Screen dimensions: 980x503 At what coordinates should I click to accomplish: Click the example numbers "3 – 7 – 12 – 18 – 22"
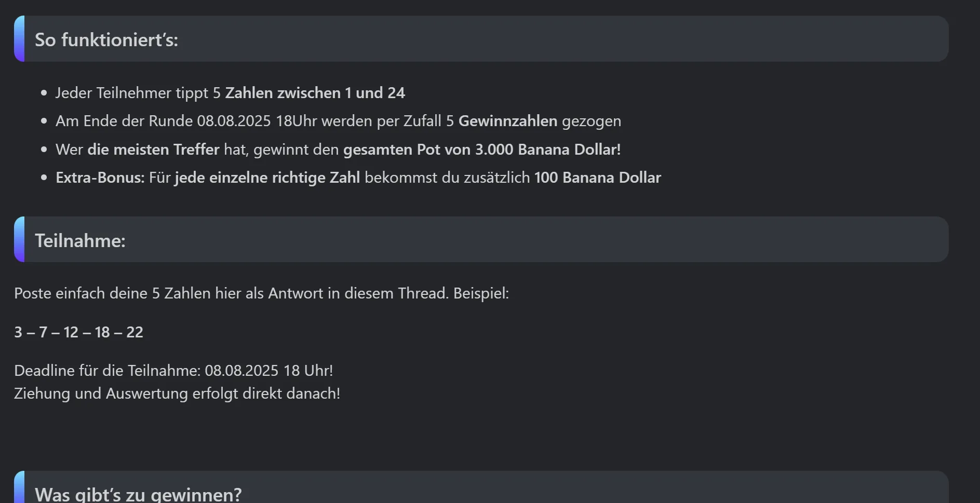coord(78,332)
